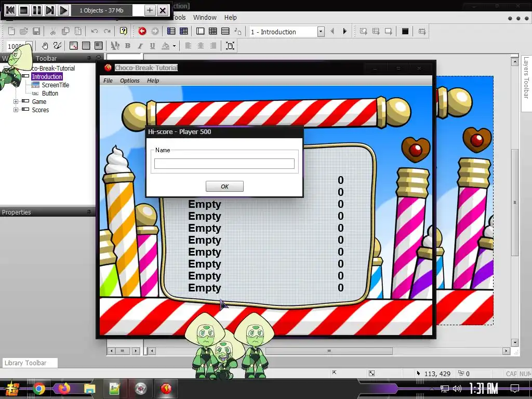532x399 pixels.
Task: Click vertical scrollbar down arrow in editor
Action: (515, 343)
